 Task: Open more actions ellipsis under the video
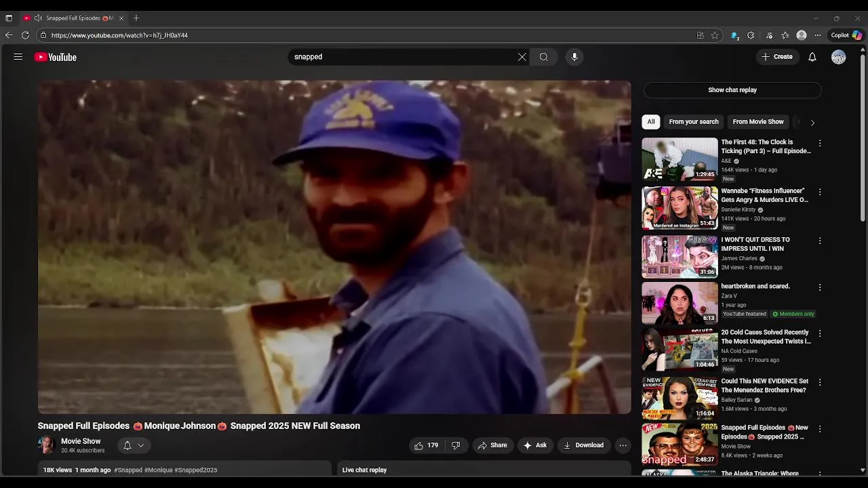coord(623,445)
